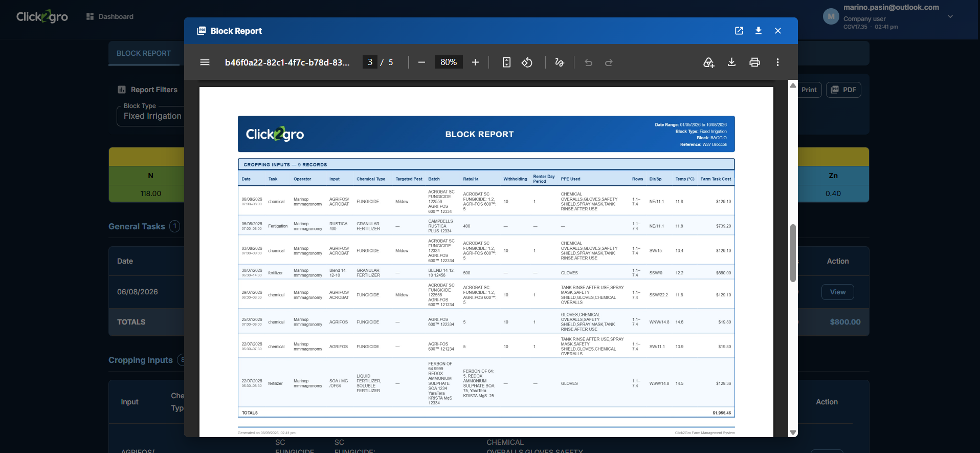Zoom in the PDF view

[x=475, y=62]
